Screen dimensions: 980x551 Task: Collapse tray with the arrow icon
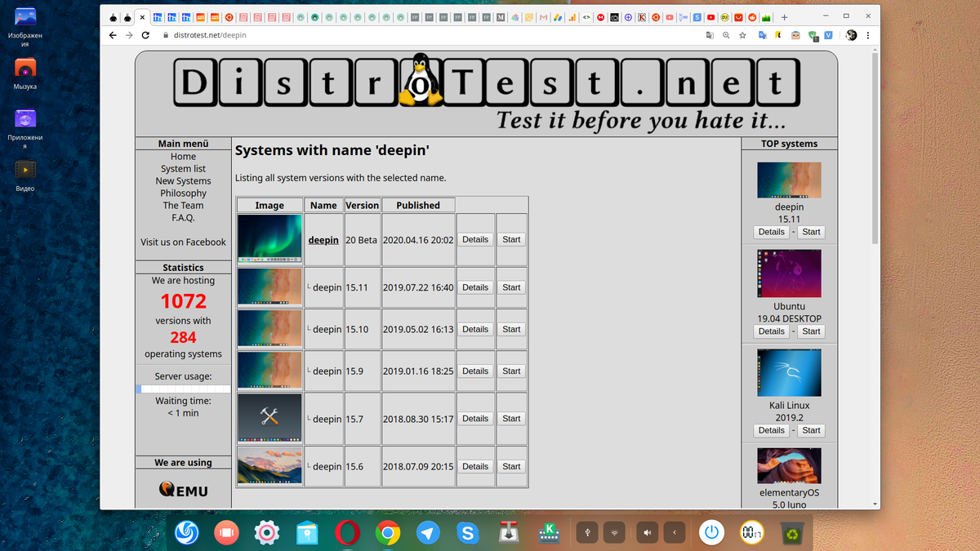[675, 533]
